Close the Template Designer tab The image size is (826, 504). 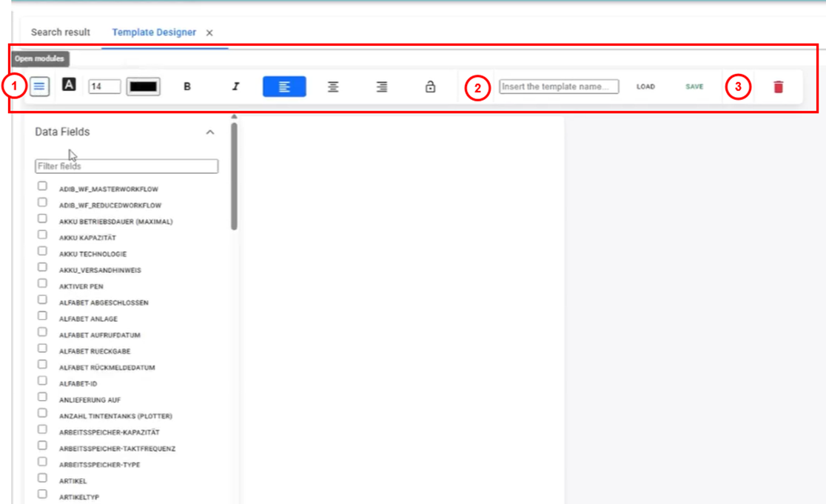click(x=209, y=33)
